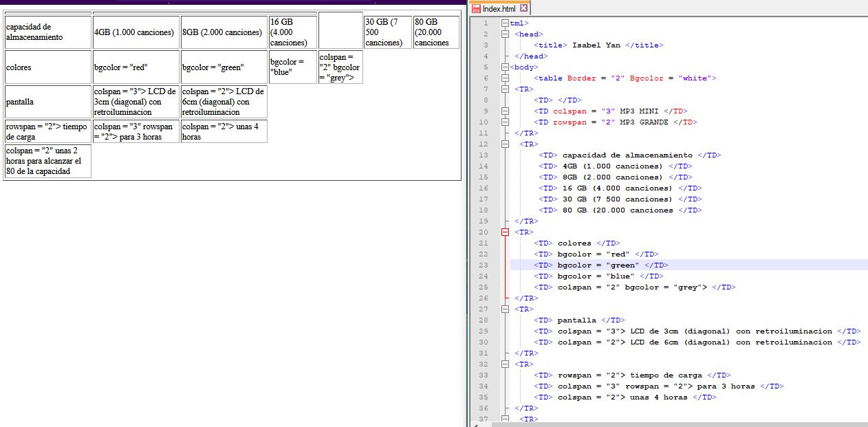Collapse the html fold marker on line 1
This screenshot has height=427, width=868.
[x=506, y=23]
